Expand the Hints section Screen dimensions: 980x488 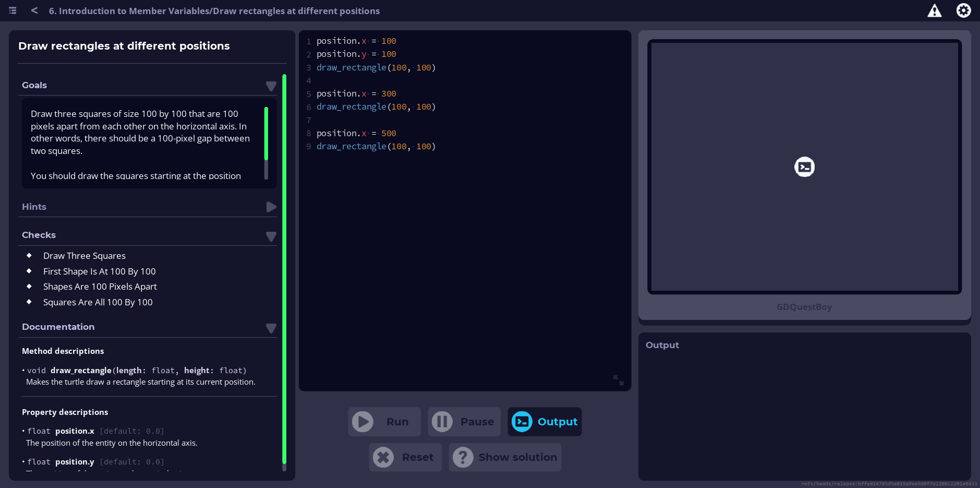pos(271,207)
